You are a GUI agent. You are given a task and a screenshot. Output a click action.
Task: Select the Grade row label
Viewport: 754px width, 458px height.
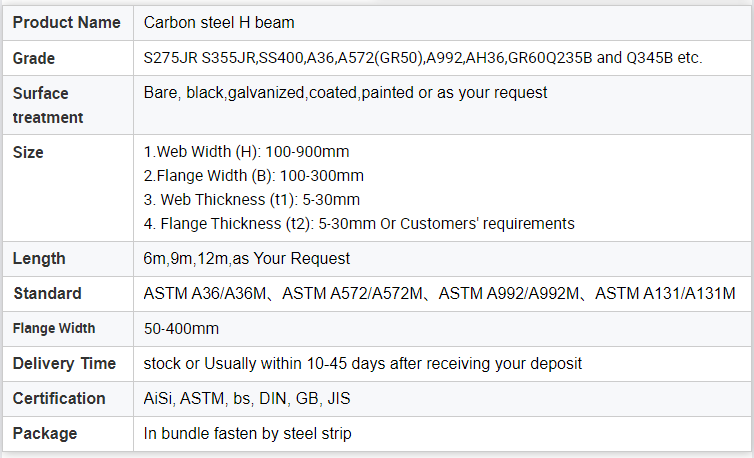pos(34,58)
